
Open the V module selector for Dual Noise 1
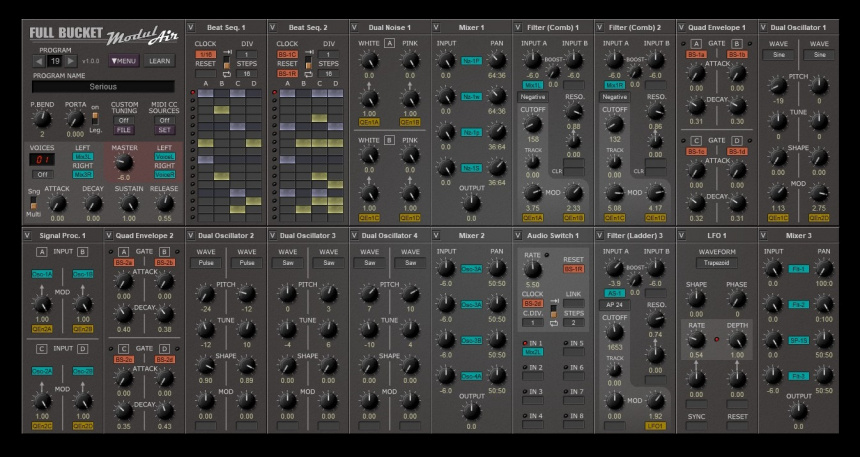(x=354, y=27)
